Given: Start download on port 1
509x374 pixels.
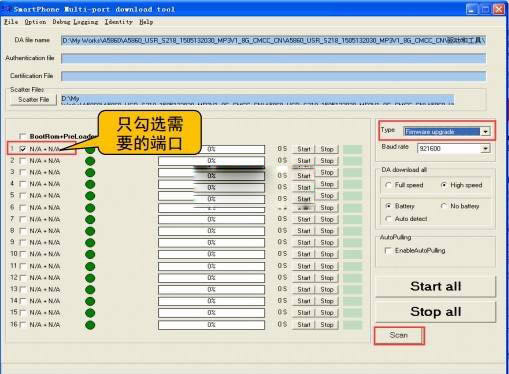Looking at the screenshot, I should (x=304, y=149).
